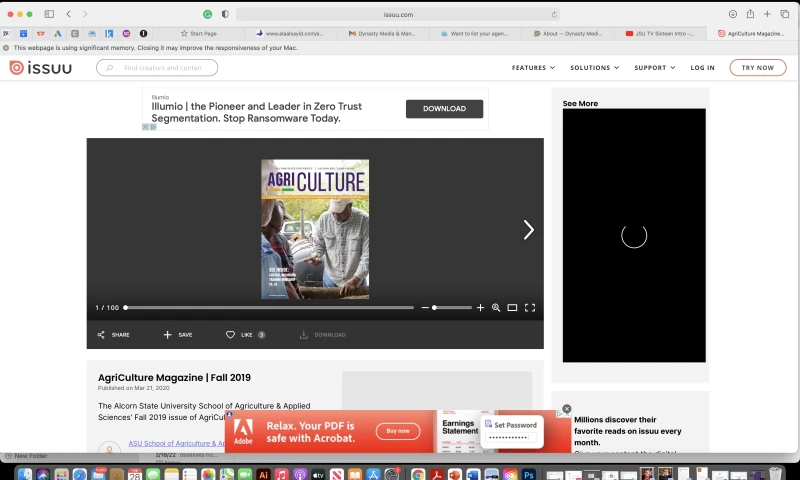Dismiss the significant memory warning bar

coord(6,47)
